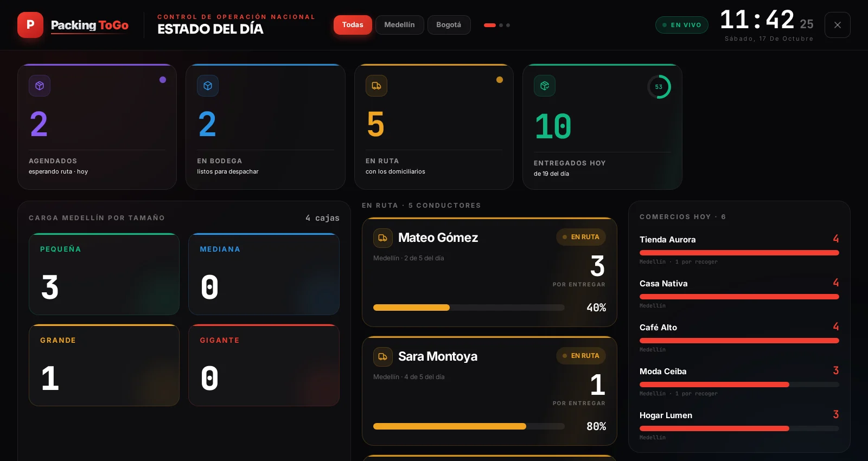Open the Pequeña size card

point(104,274)
